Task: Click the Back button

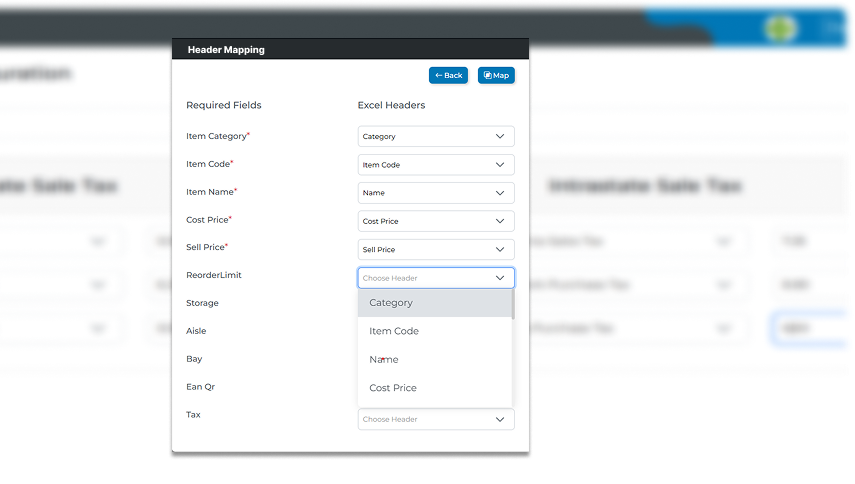Action: pyautogui.click(x=448, y=75)
